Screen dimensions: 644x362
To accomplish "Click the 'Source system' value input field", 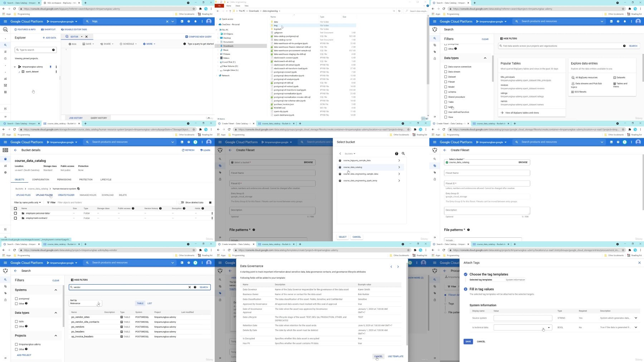I will [x=523, y=318].
